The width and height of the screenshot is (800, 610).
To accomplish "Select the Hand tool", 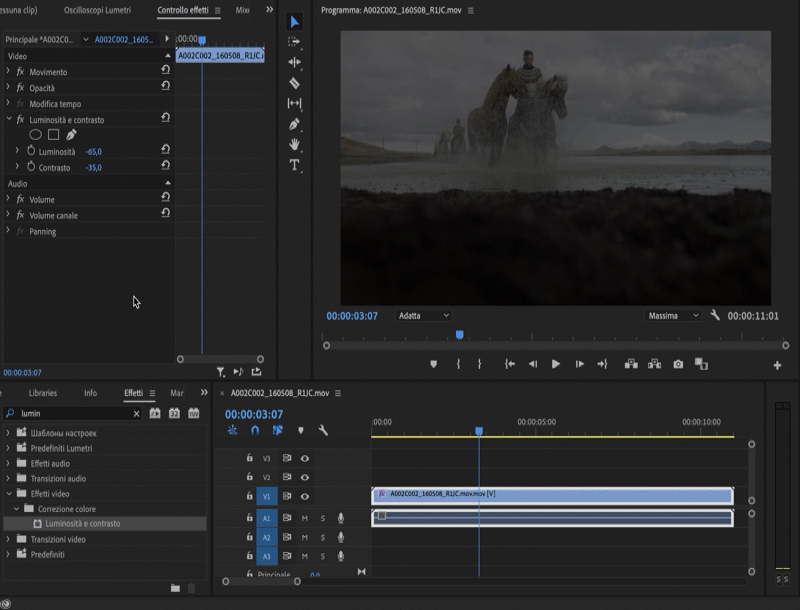I will [294, 144].
